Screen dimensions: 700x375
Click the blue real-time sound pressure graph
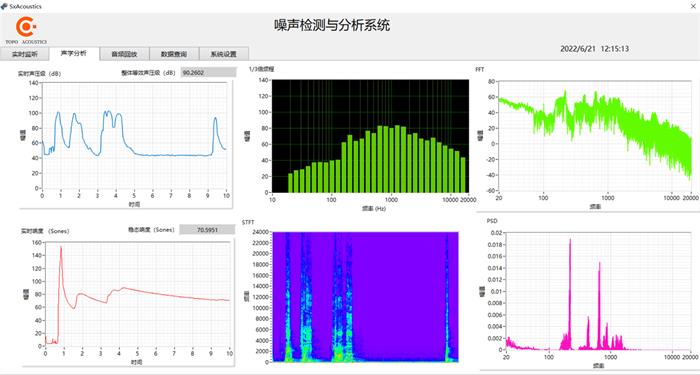click(x=134, y=135)
